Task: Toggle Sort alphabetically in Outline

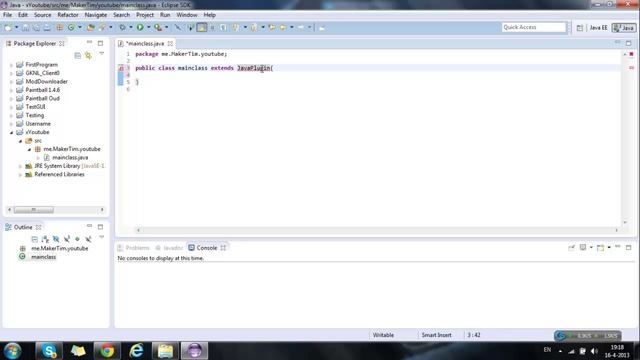Action: coord(45,239)
